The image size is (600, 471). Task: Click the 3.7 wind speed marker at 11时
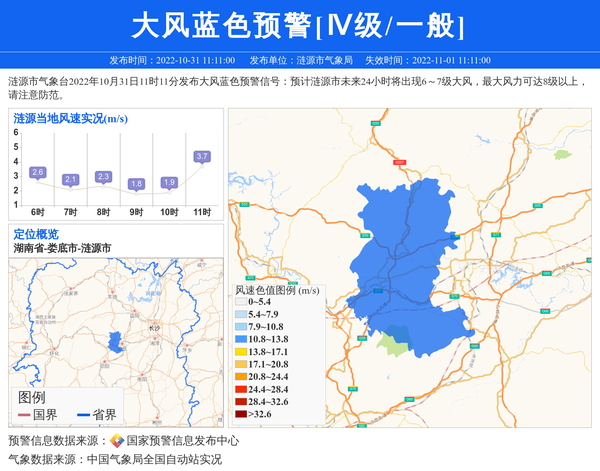202,156
